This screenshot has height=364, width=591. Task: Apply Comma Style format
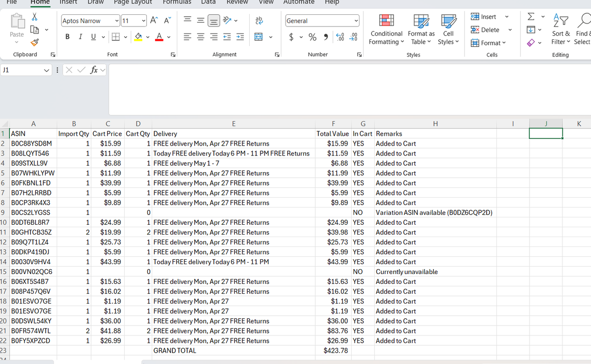pyautogui.click(x=326, y=37)
